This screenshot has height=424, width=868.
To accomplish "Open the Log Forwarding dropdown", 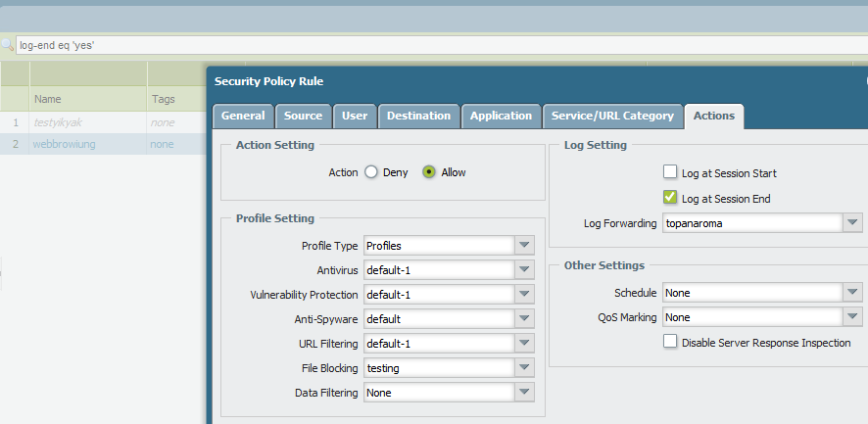I will (852, 223).
